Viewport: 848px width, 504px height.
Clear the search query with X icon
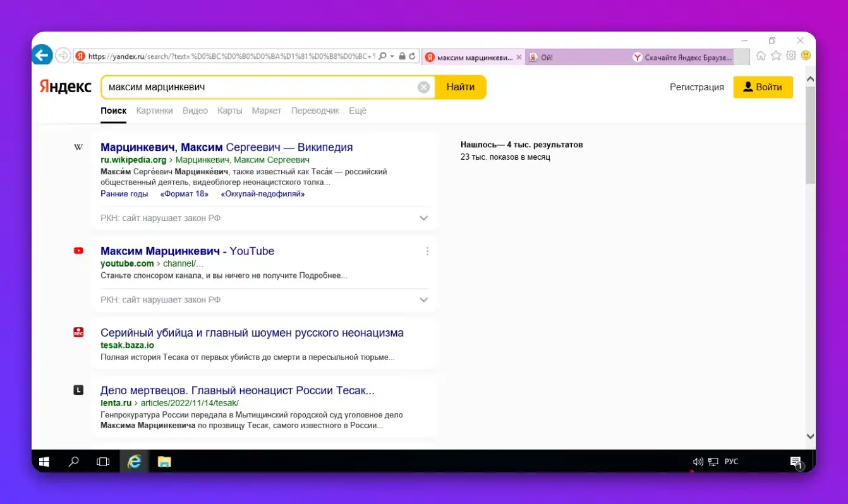[x=424, y=87]
